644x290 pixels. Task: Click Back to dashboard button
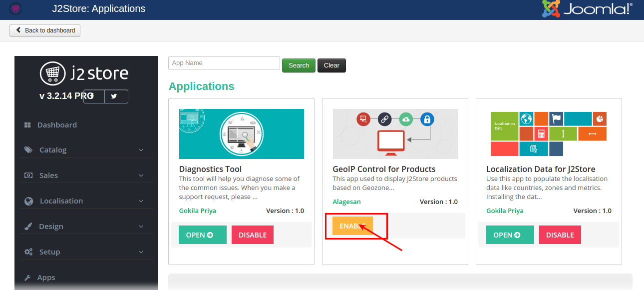click(45, 30)
